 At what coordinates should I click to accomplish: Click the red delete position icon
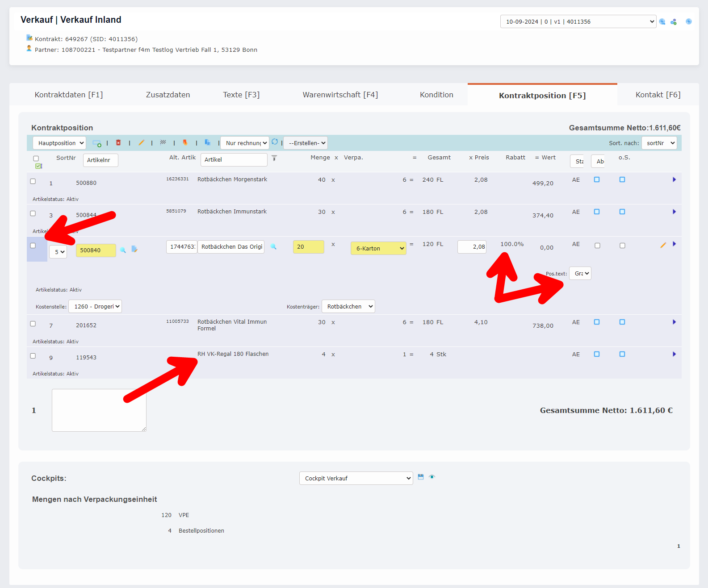point(118,143)
